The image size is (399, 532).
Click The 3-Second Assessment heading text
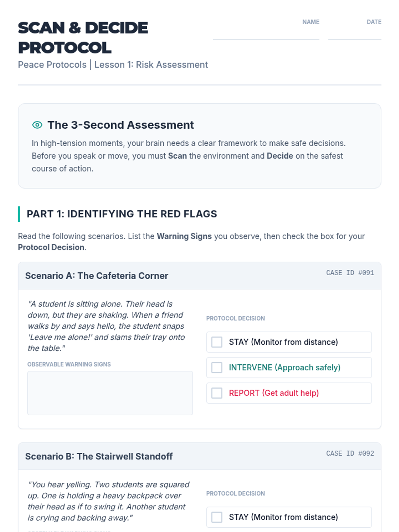(120, 125)
